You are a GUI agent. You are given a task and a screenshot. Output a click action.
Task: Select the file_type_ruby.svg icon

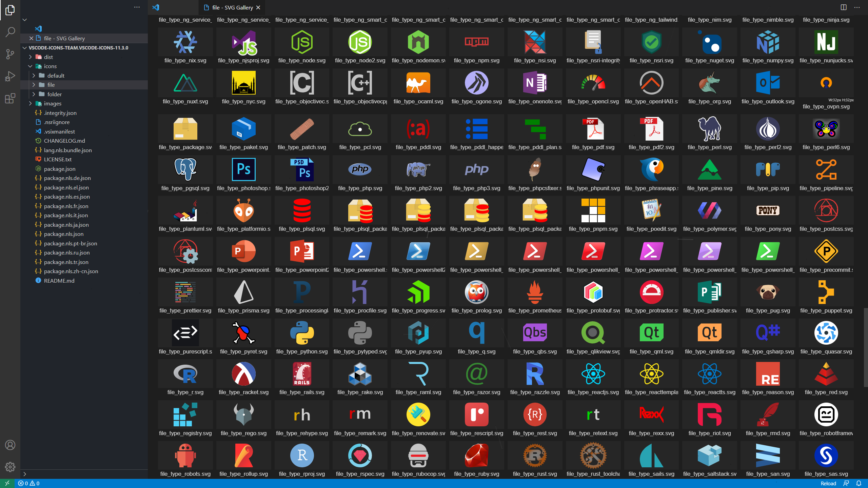click(476, 455)
